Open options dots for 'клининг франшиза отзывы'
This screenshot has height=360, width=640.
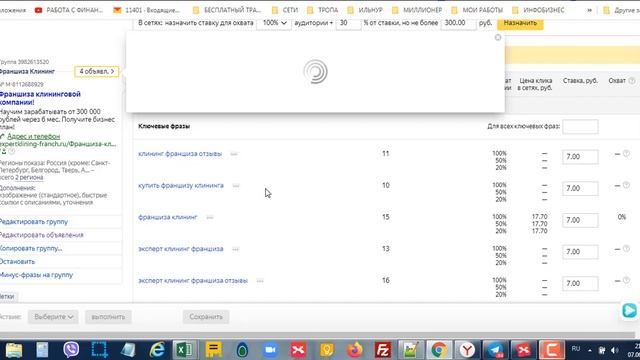[x=233, y=154]
